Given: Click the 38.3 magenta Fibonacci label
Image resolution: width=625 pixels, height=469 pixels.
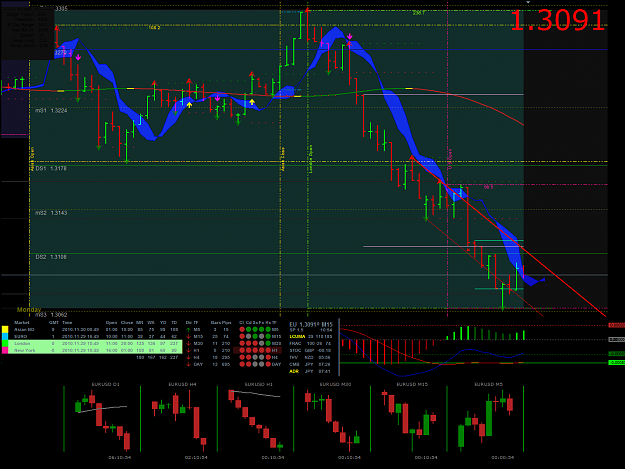Looking at the screenshot, I should coord(489,187).
